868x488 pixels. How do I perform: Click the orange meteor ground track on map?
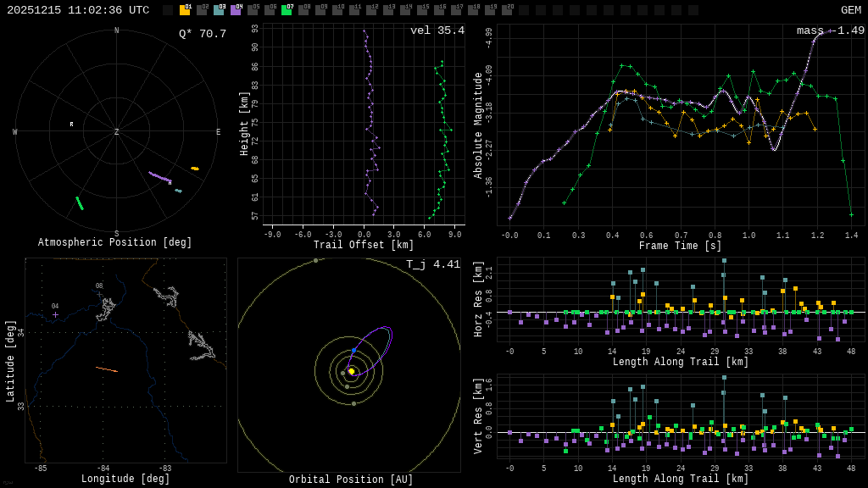click(107, 369)
